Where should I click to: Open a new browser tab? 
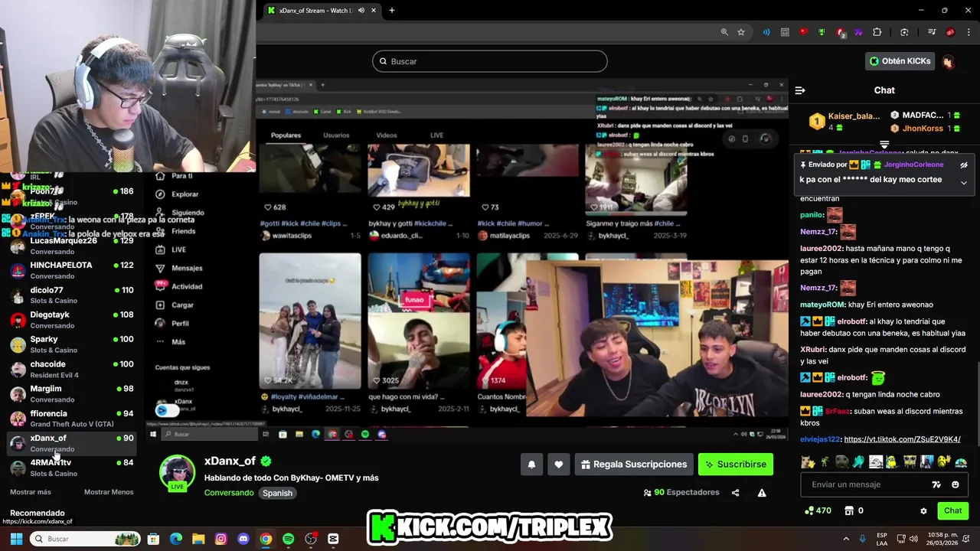pos(392,11)
